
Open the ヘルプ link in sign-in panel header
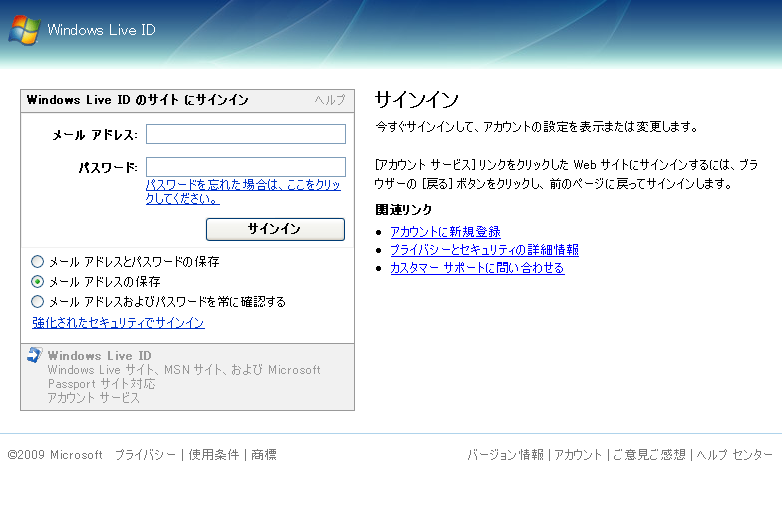click(x=330, y=100)
